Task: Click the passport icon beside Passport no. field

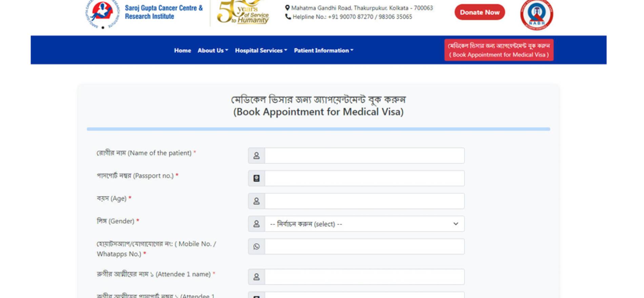Action: coord(257,178)
